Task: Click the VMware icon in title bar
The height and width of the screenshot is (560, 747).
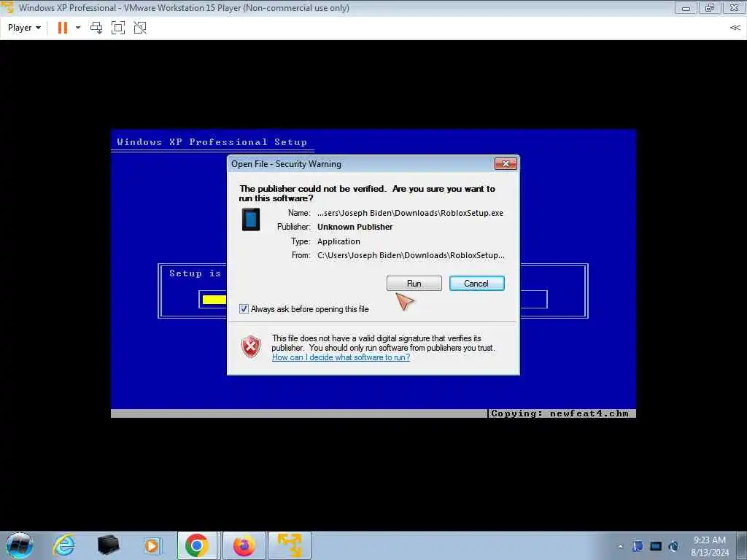Action: [x=7, y=7]
